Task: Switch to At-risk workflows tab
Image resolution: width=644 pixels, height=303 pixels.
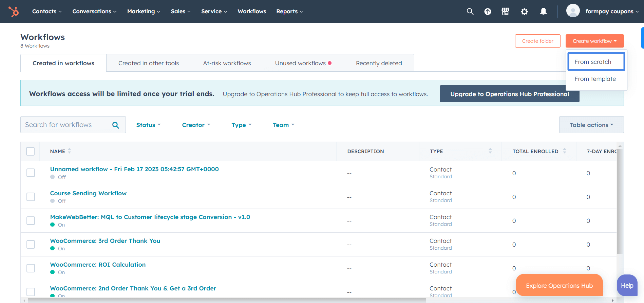Action: 227,63
